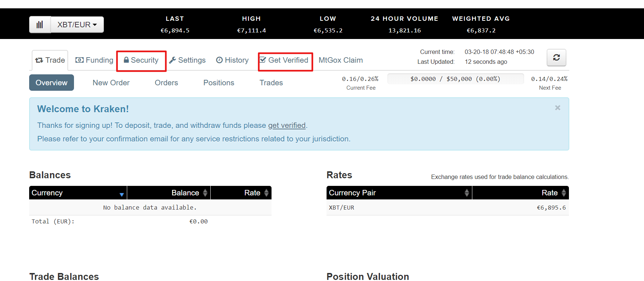644x281 pixels.
Task: Sort Balances table by Currency column
Action: tap(78, 193)
